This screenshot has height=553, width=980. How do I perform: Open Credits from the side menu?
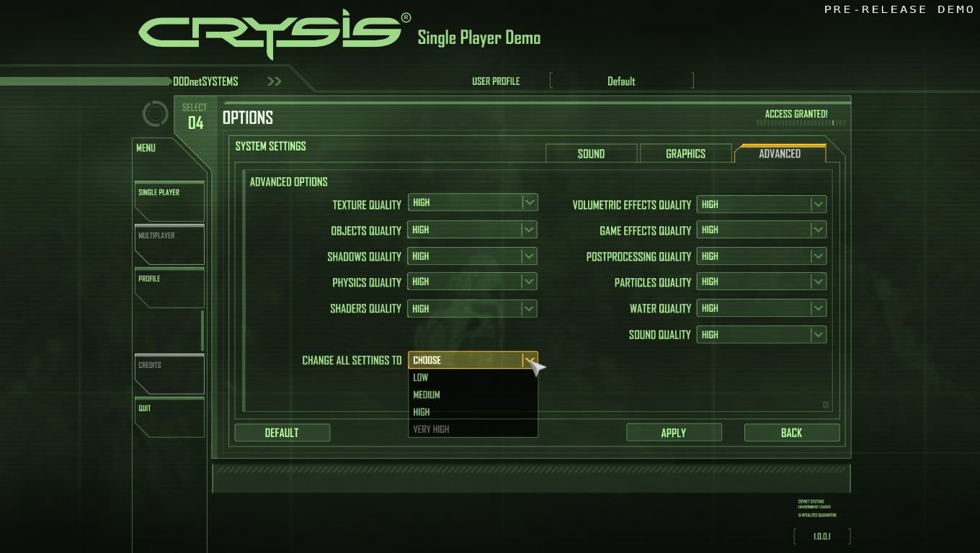click(169, 374)
